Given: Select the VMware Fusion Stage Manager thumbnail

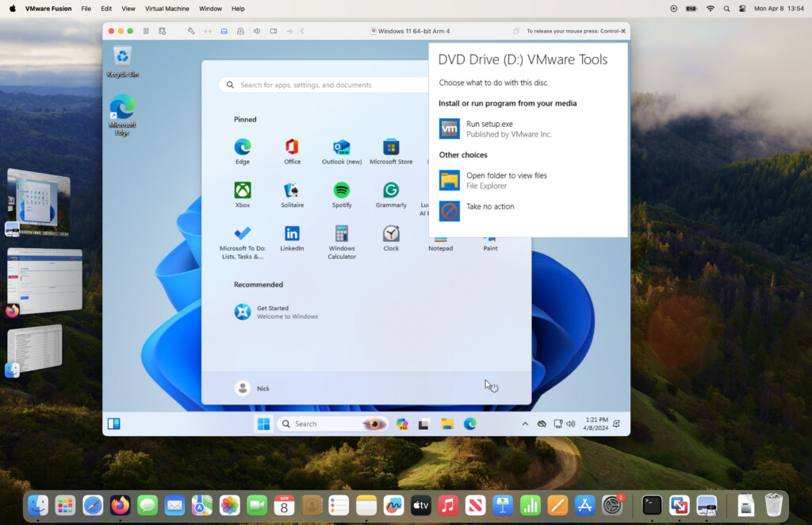Looking at the screenshot, I should tap(38, 202).
